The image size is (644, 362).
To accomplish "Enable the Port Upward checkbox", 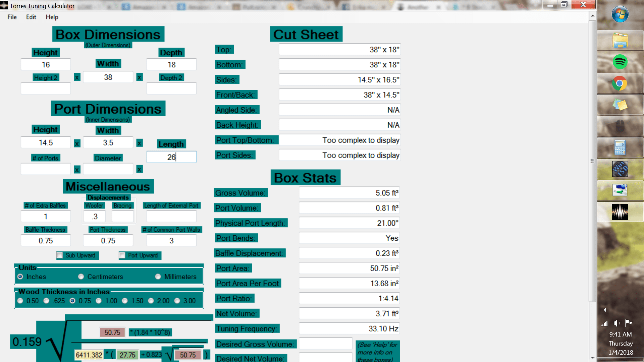I will pyautogui.click(x=122, y=255).
